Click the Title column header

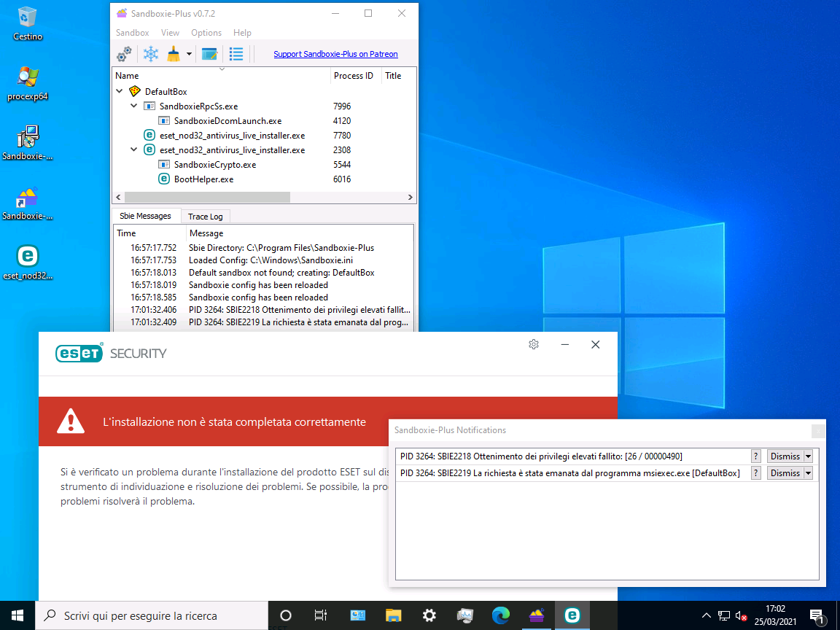(x=398, y=76)
